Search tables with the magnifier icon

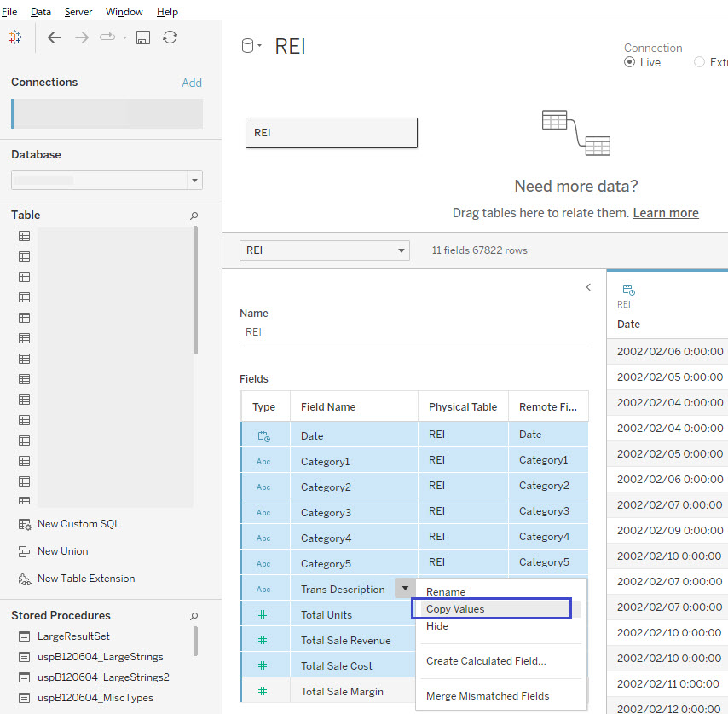coord(194,216)
